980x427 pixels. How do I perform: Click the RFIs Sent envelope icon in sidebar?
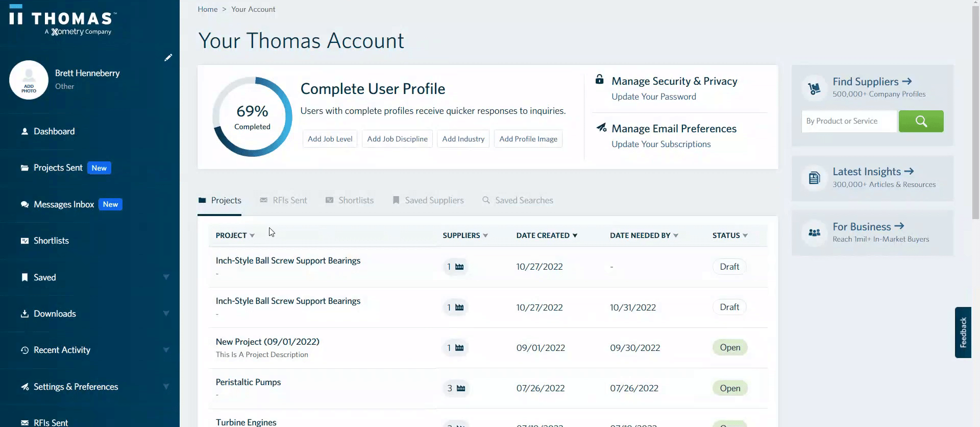click(x=24, y=422)
